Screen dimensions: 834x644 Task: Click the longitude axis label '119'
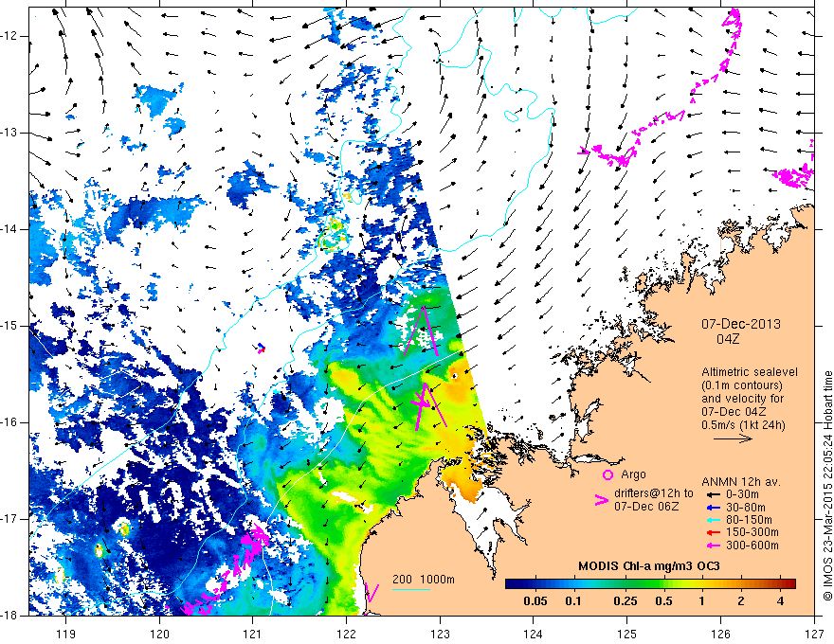(x=65, y=634)
